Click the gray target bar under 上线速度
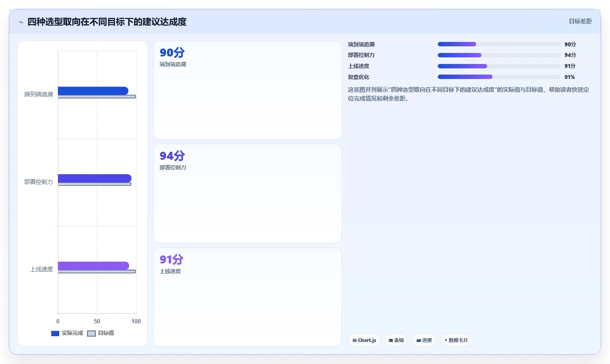 (97, 272)
